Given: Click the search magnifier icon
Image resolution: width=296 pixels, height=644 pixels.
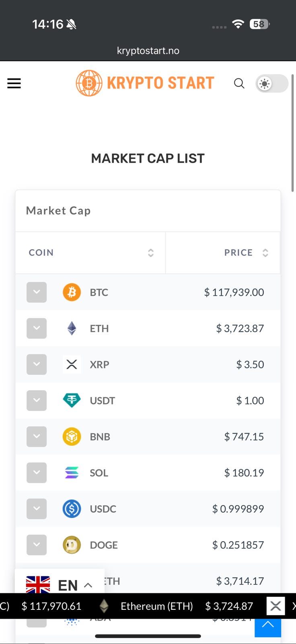Looking at the screenshot, I should click(x=239, y=83).
